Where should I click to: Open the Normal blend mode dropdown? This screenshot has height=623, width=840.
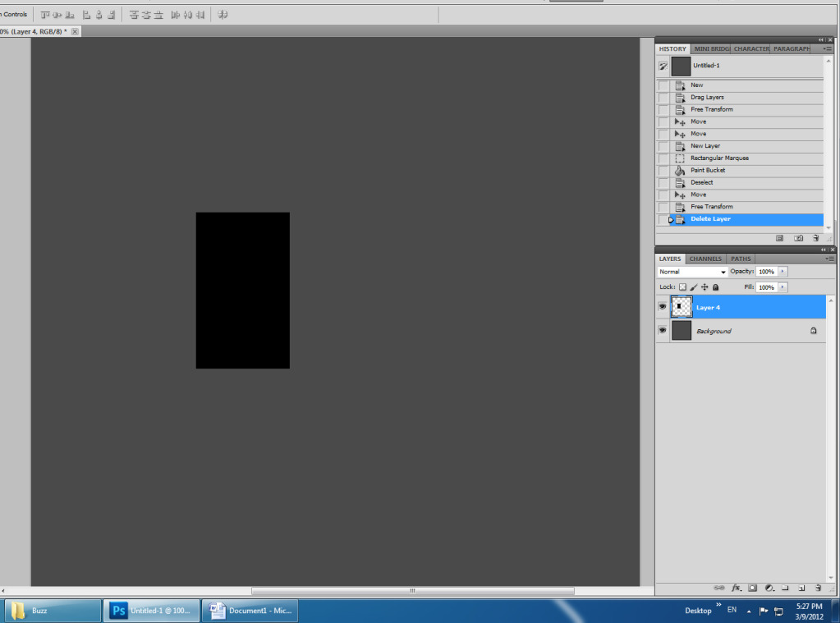(692, 273)
